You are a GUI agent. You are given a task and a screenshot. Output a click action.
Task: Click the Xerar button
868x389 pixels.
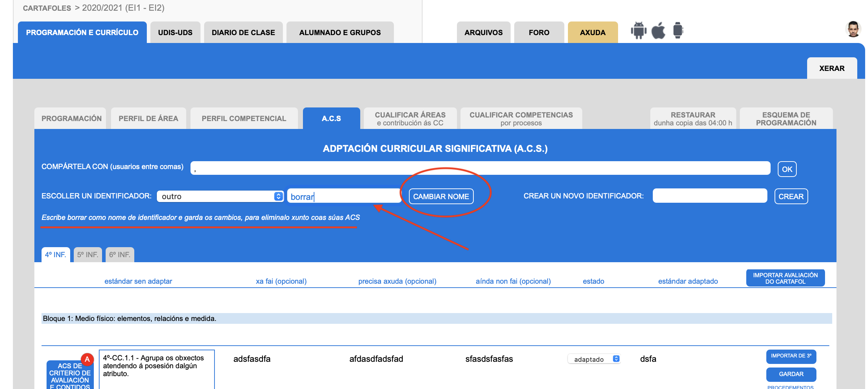831,68
